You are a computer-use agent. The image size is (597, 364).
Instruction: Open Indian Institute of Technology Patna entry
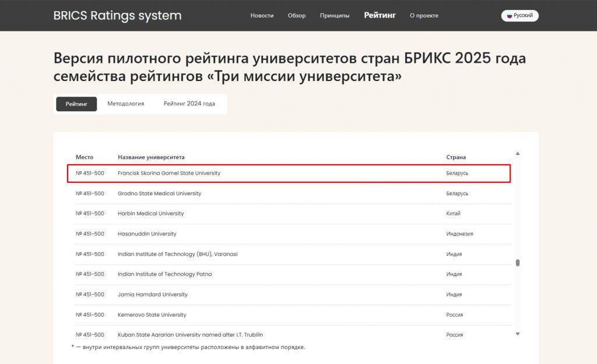(x=164, y=274)
